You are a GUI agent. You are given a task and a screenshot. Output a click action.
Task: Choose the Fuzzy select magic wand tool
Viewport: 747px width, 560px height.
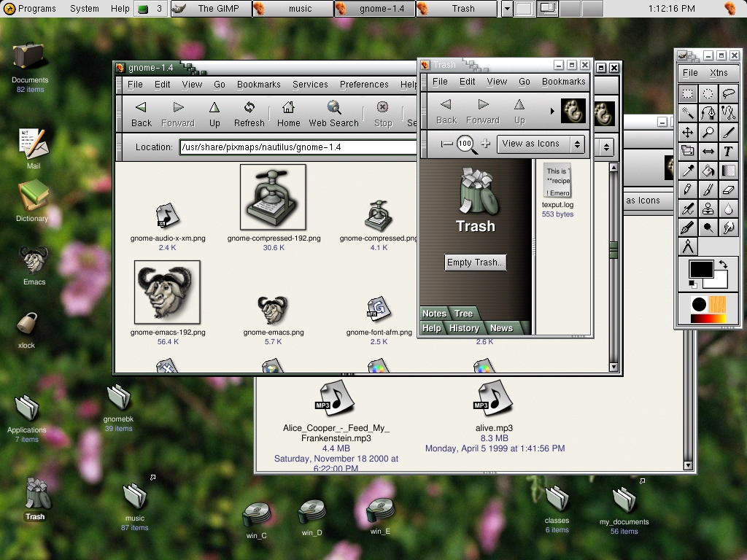click(687, 113)
